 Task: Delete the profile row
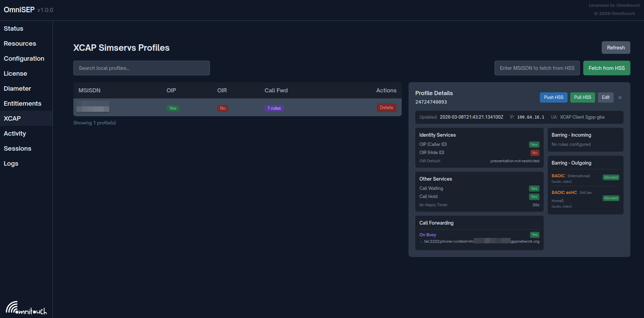(386, 107)
